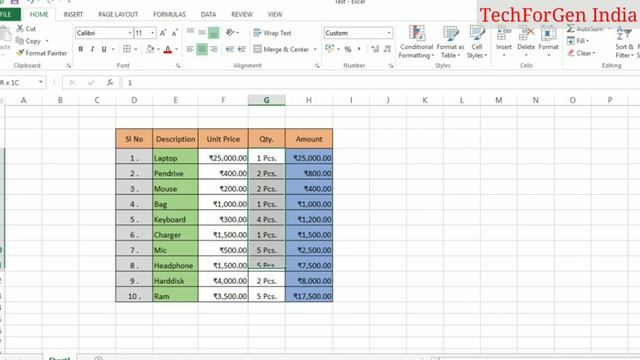Open Font dialog launcher
This screenshot has width=640, height=360.
coord(178,66)
